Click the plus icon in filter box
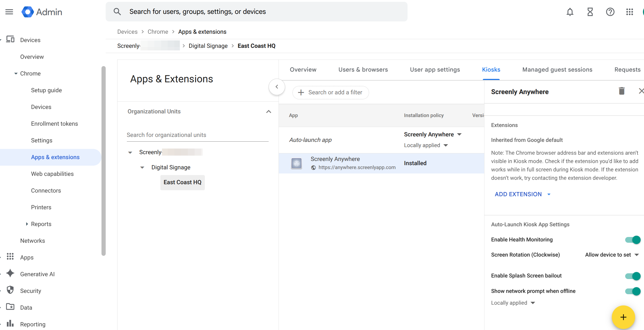This screenshot has height=330, width=644. point(301,92)
